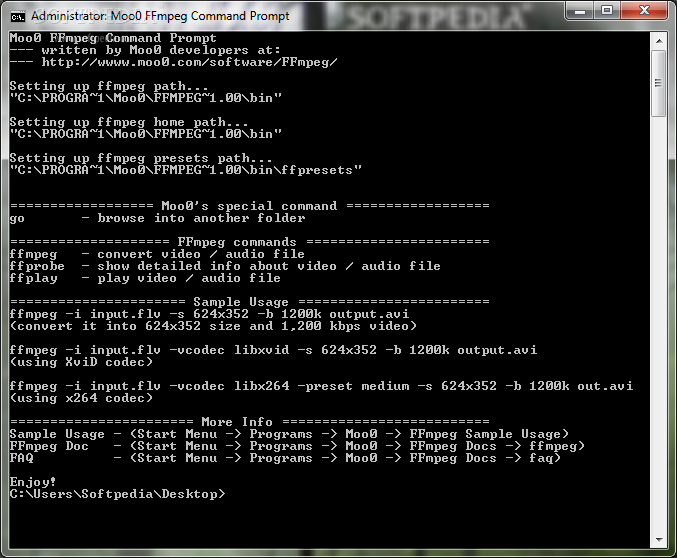This screenshot has height=558, width=677.
Task: Click the 'written by Moo0 developers at:' line
Action: [x=145, y=50]
